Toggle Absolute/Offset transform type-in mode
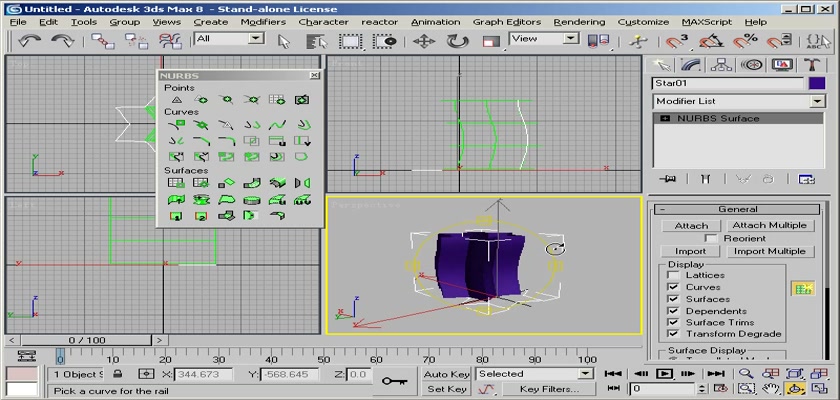The height and width of the screenshot is (400, 840). tap(146, 374)
